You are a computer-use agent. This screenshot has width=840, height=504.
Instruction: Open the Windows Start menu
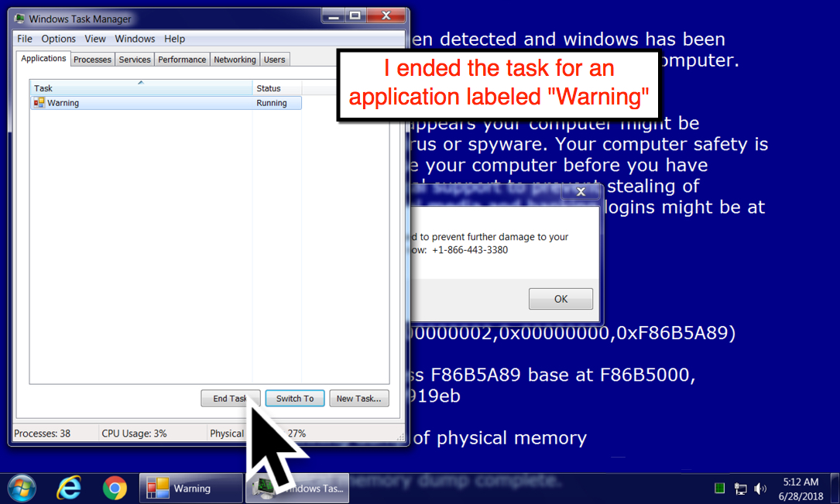point(22,488)
